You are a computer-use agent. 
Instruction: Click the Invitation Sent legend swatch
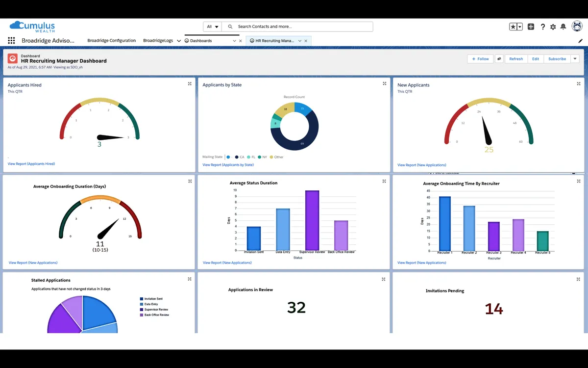142,299
